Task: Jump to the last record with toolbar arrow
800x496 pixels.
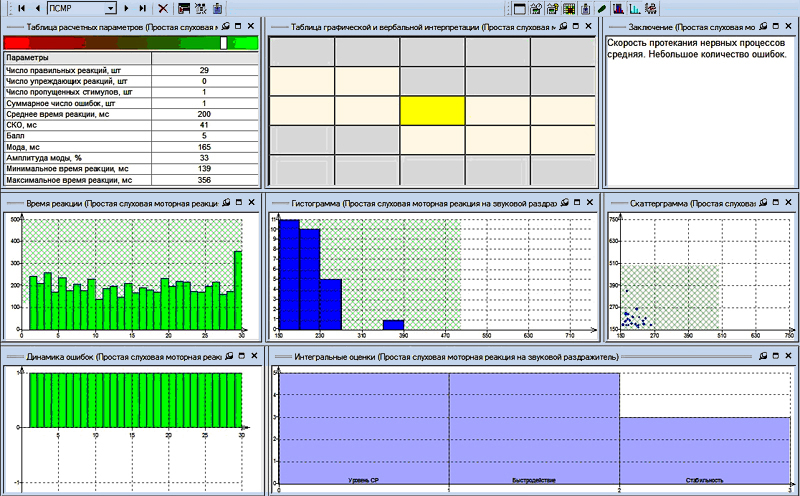Action: point(142,8)
